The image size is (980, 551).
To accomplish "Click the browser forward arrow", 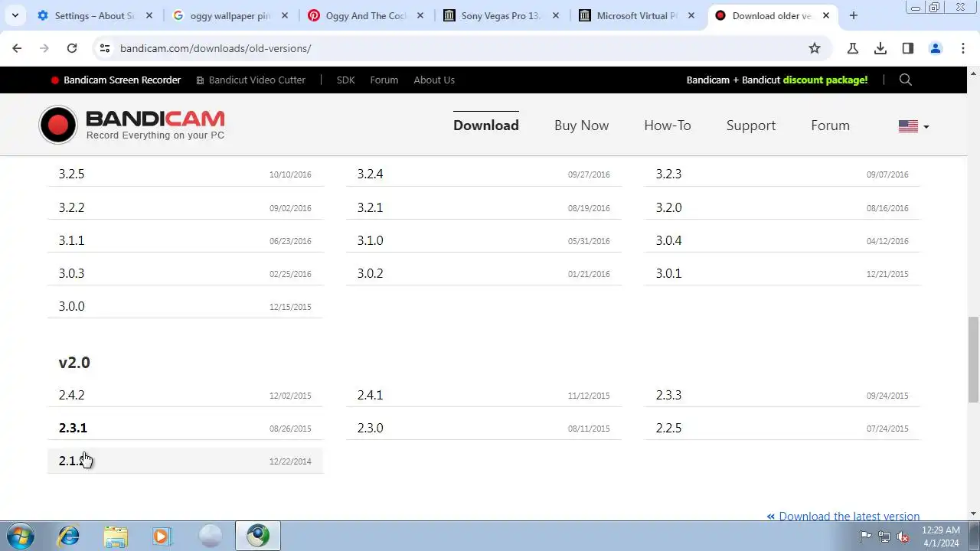I will tap(44, 48).
